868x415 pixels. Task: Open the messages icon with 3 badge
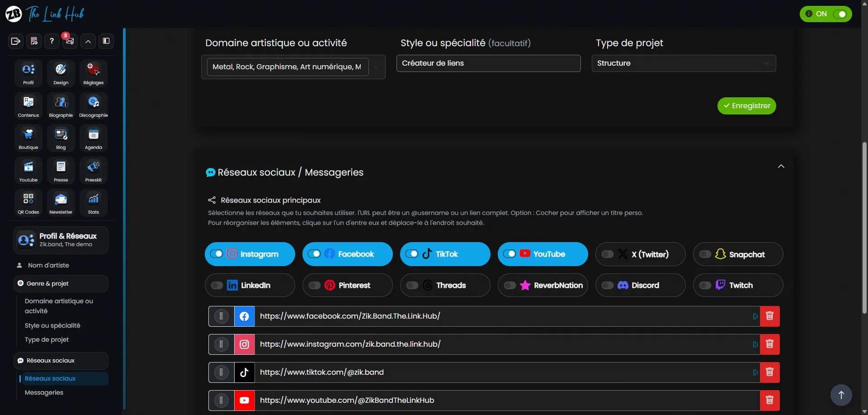point(70,41)
